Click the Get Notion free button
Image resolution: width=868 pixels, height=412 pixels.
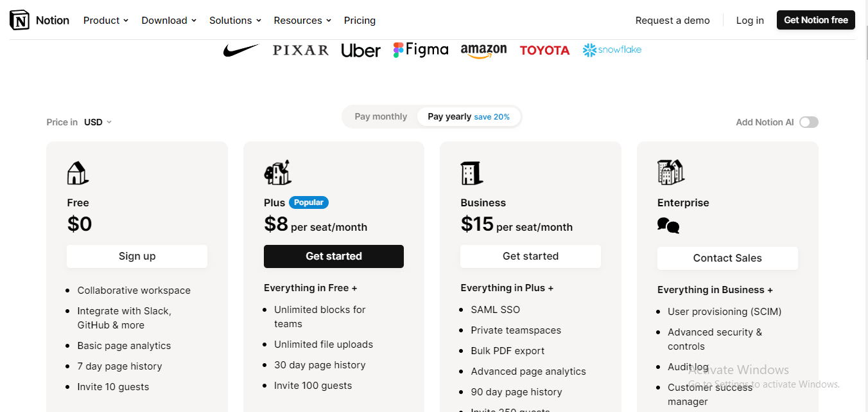815,20
